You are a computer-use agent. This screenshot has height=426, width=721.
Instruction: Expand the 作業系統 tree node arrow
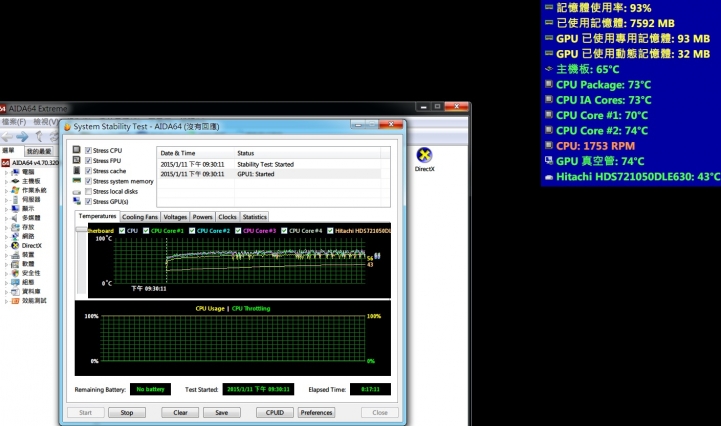[x=6, y=190]
